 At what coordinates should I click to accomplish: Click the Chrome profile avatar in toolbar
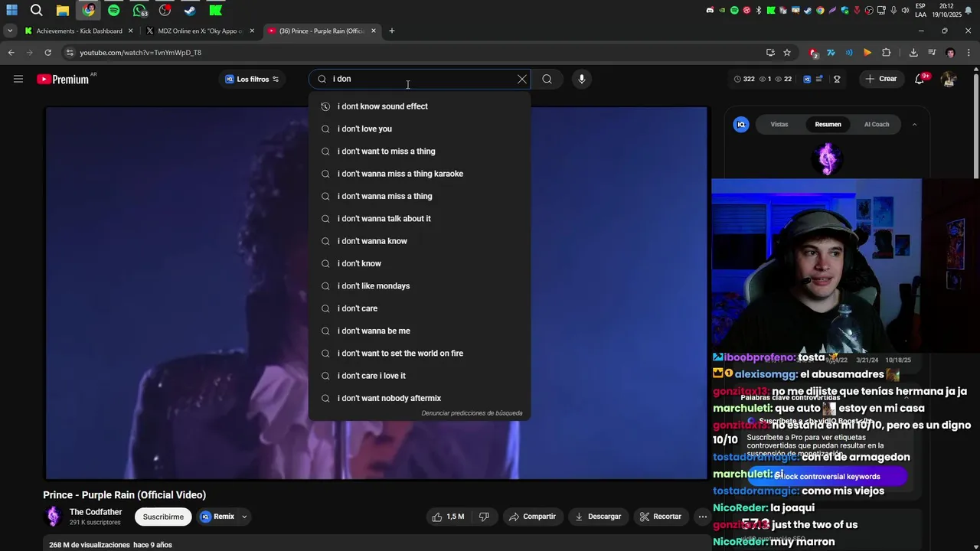(x=950, y=53)
